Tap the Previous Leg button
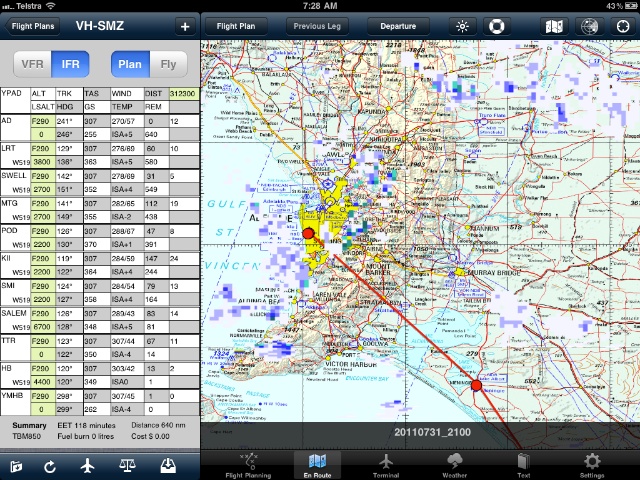This screenshot has height=480, width=640. click(317, 27)
